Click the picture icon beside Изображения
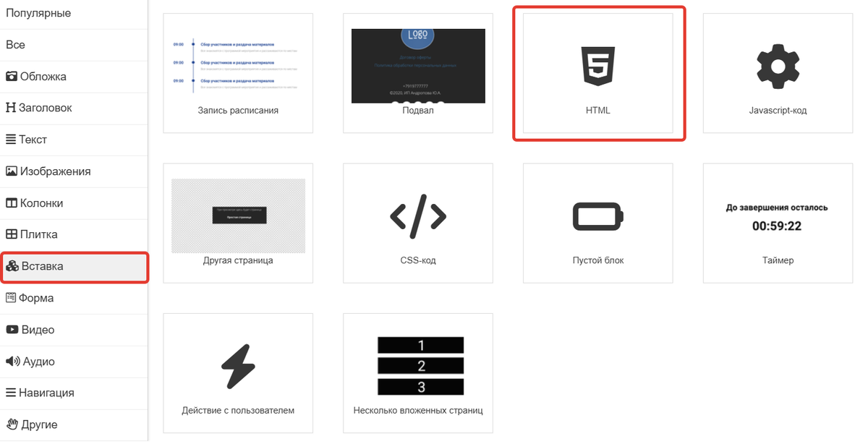The image size is (868, 444). click(12, 171)
